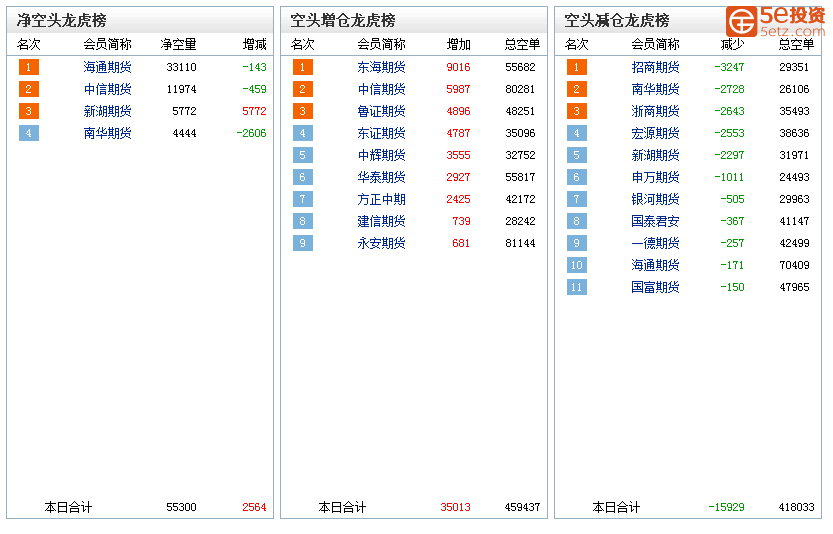The height and width of the screenshot is (534, 833).
Task: Click 华泰期货 member link
Action: click(x=381, y=177)
